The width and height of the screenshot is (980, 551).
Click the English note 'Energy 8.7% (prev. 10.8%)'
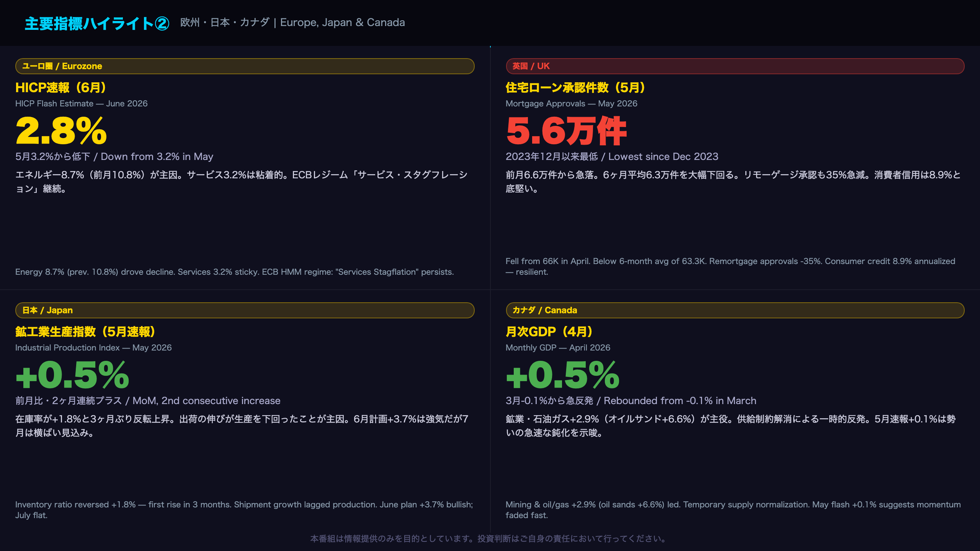234,272
